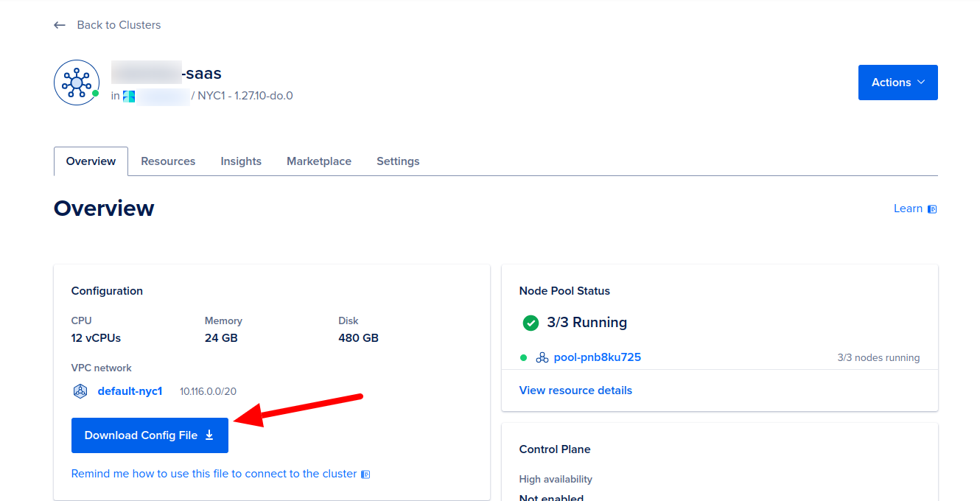Open the Marketplace tab

tap(318, 161)
